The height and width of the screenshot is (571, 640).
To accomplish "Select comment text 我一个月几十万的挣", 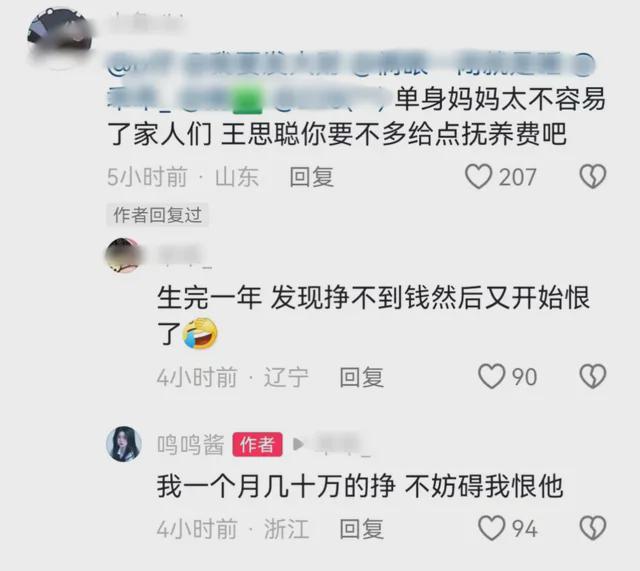I will tap(276, 486).
